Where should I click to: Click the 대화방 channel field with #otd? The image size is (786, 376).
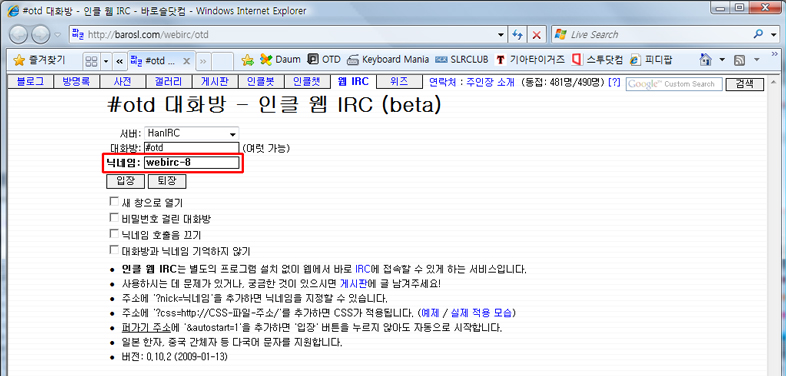click(x=191, y=148)
